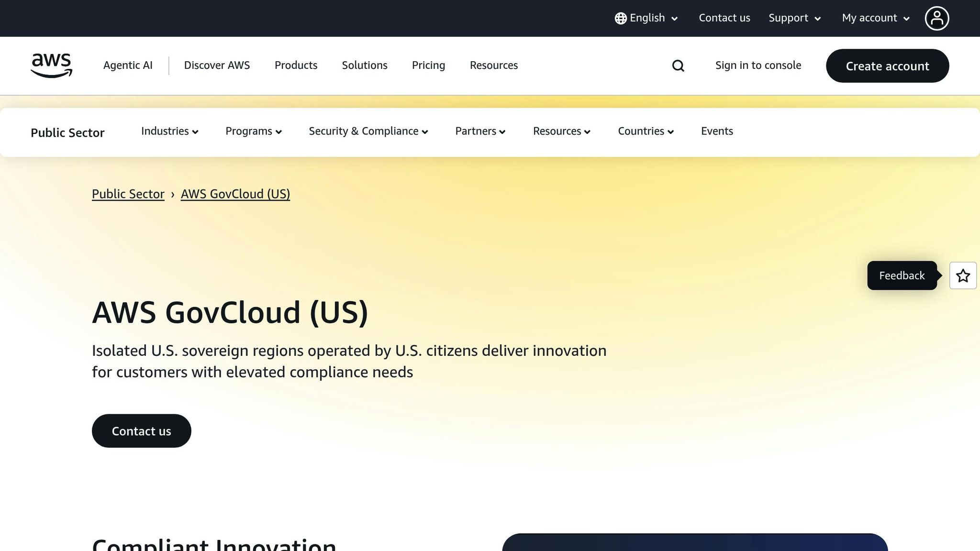Open the Pricing menu item
This screenshot has width=980, height=551.
(x=428, y=66)
